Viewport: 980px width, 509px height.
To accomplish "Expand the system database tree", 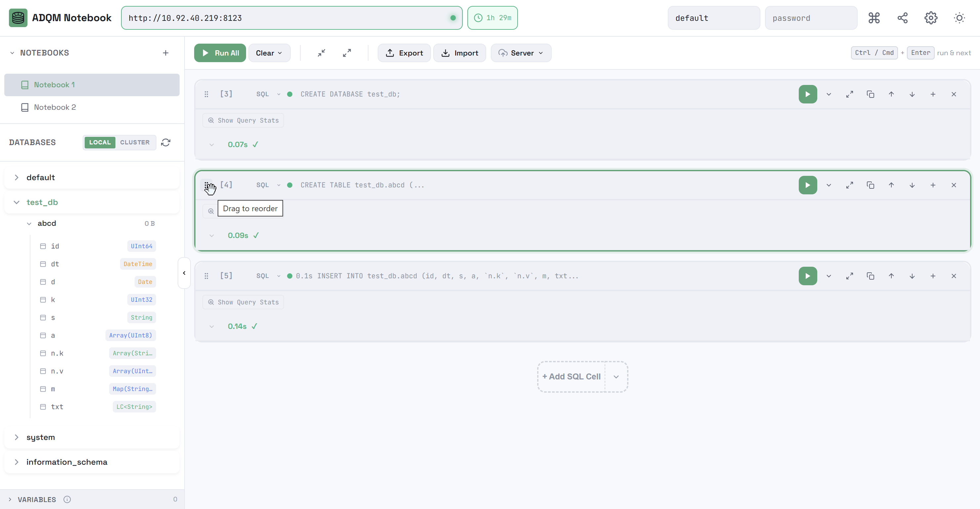I will tap(17, 437).
